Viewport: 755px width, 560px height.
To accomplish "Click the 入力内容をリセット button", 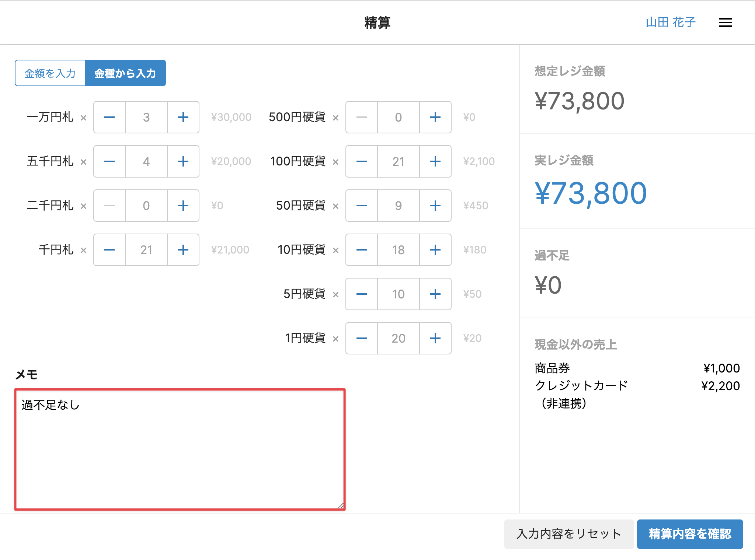I will (x=568, y=534).
